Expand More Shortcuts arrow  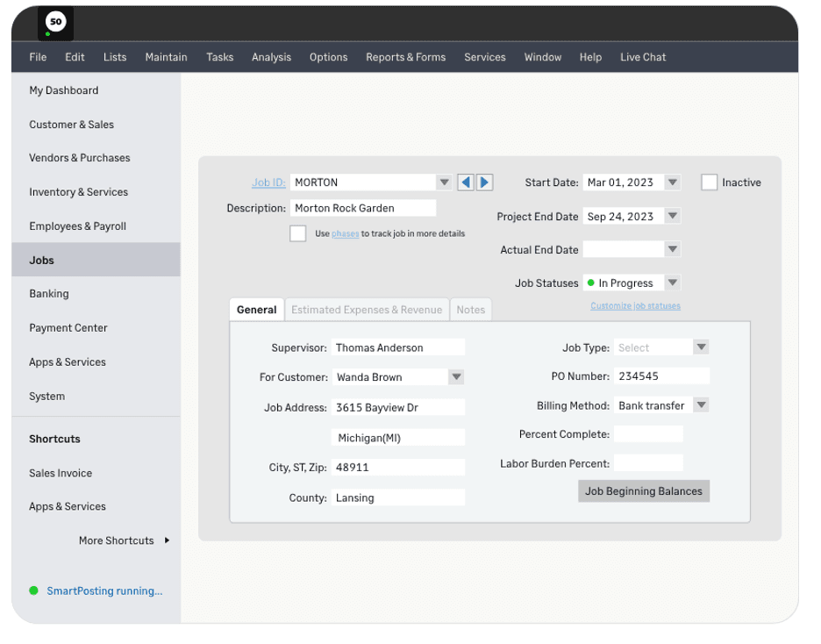(167, 540)
